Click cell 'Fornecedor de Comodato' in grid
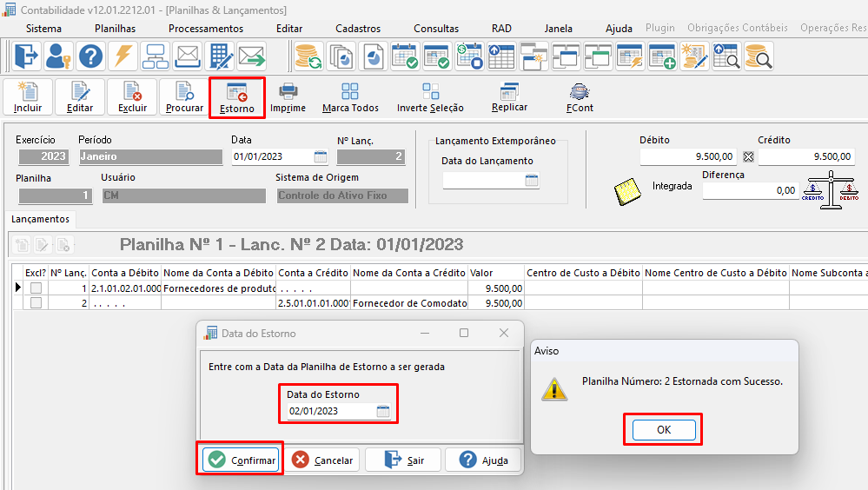868x490 pixels. click(409, 303)
